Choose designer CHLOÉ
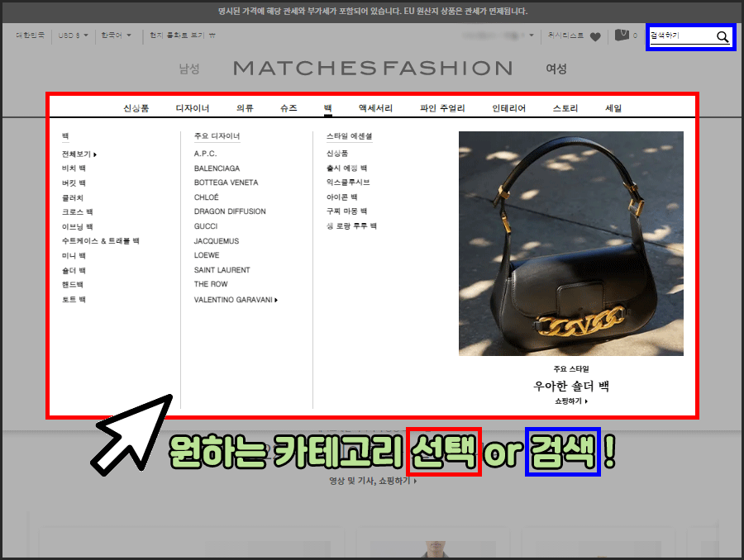The width and height of the screenshot is (744, 560). (207, 197)
